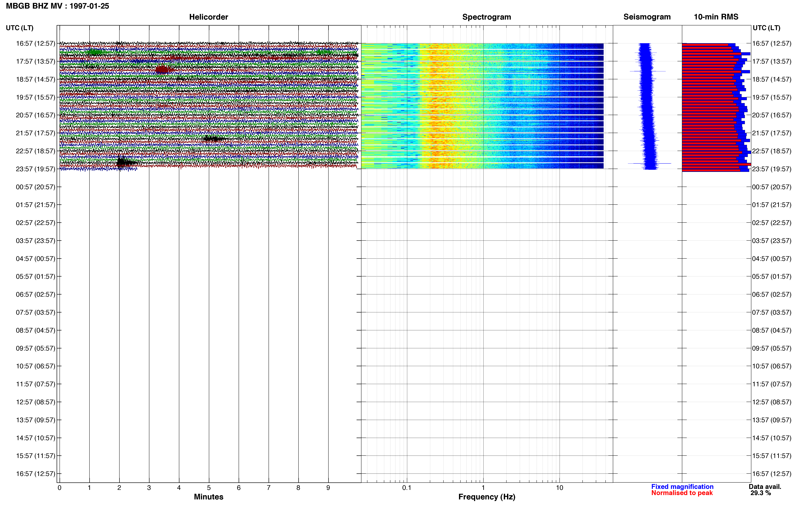812x508 pixels.
Task: Click the '7' tick on the Minutes axis
Action: tap(269, 487)
